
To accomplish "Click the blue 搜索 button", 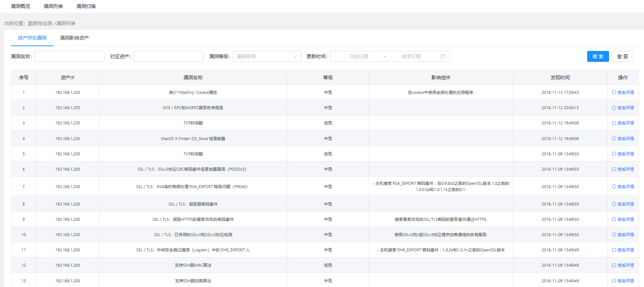I will (x=598, y=56).
